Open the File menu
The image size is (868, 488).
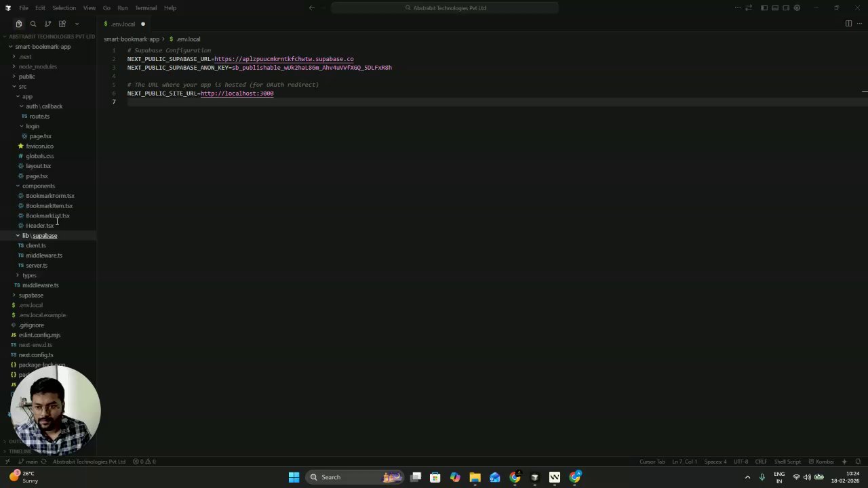pyautogui.click(x=24, y=8)
